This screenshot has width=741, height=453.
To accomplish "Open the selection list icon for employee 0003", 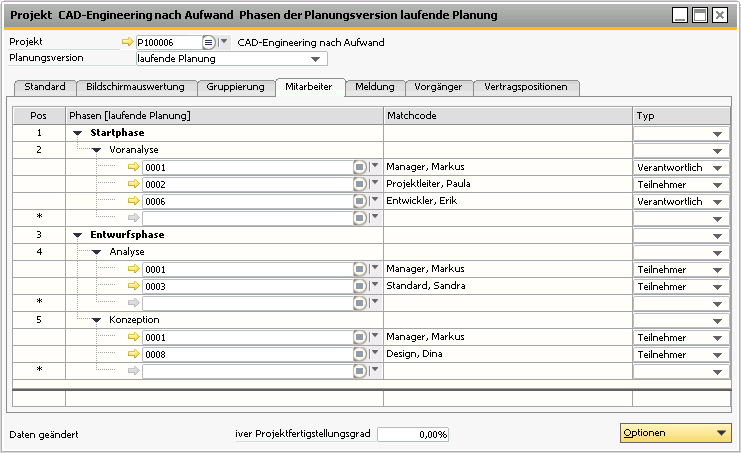I will point(360,286).
